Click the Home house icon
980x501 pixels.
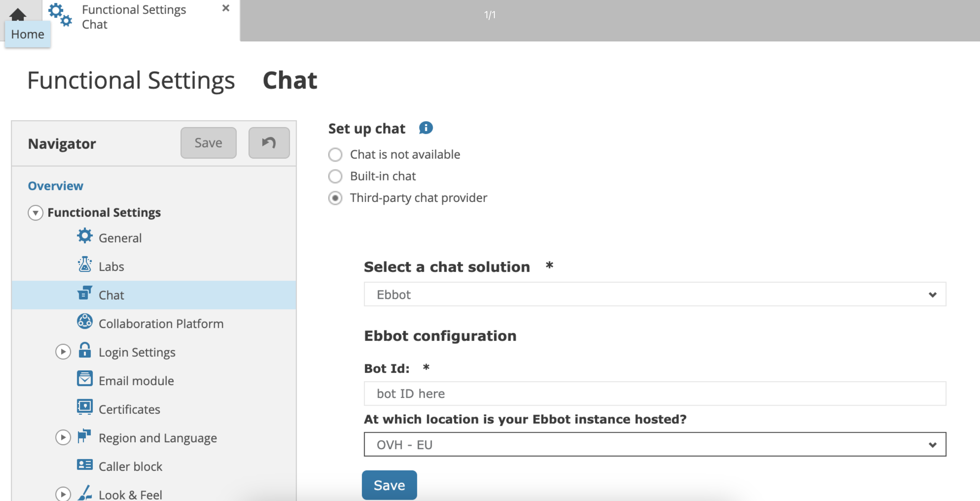[x=17, y=15]
